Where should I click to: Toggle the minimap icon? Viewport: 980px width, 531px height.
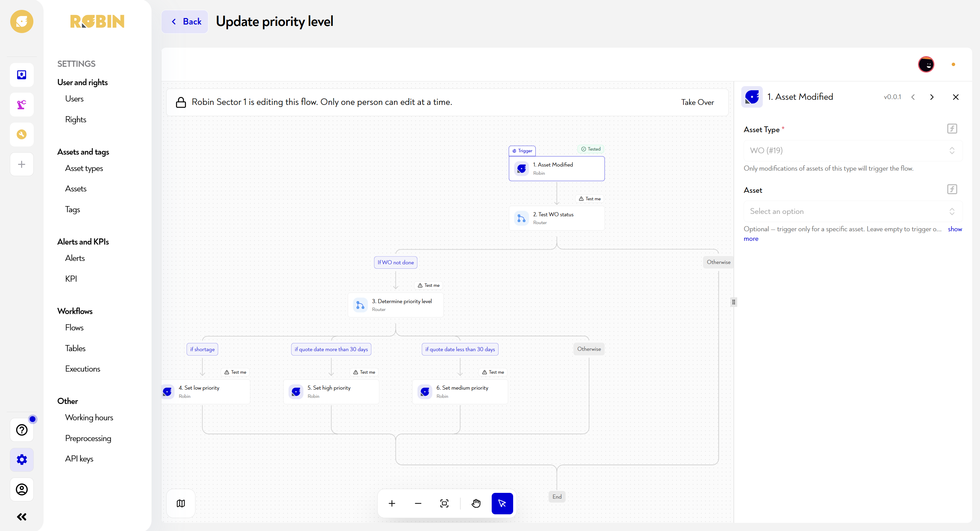point(181,503)
